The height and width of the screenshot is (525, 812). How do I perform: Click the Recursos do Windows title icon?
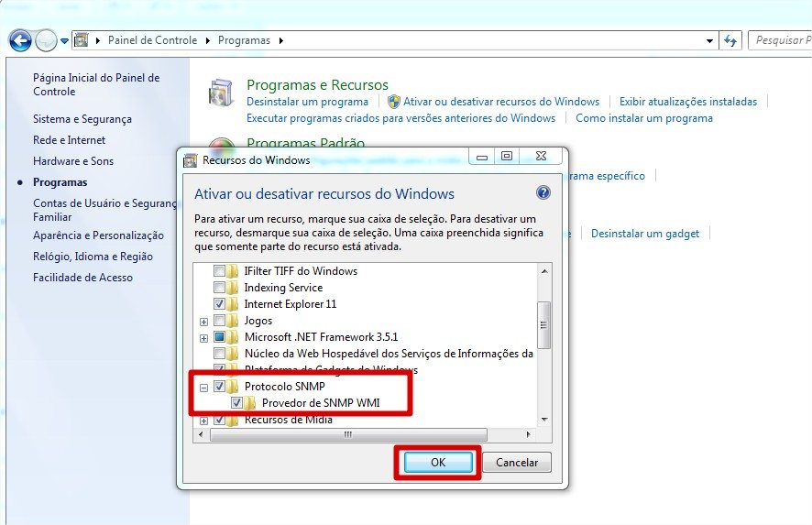point(191,159)
